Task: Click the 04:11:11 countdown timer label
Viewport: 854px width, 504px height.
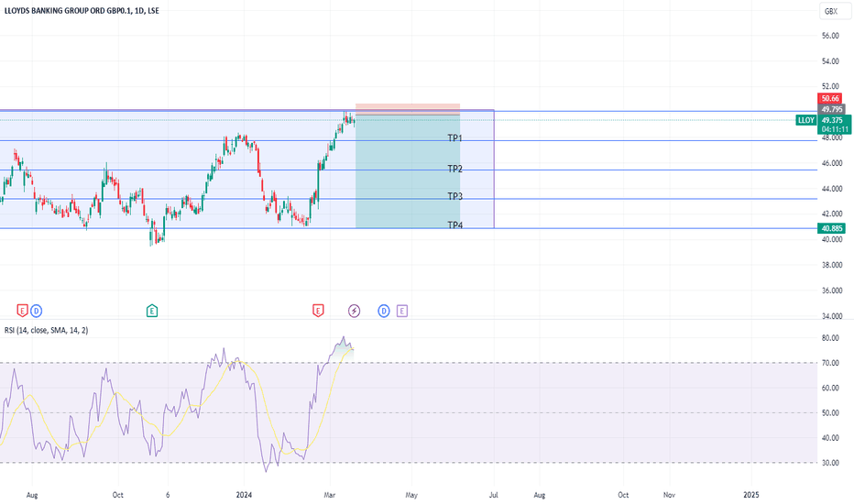Action: click(833, 129)
